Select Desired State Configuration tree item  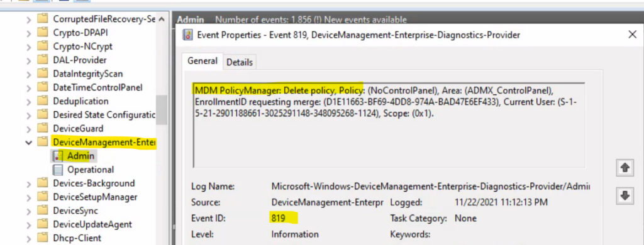pos(104,114)
